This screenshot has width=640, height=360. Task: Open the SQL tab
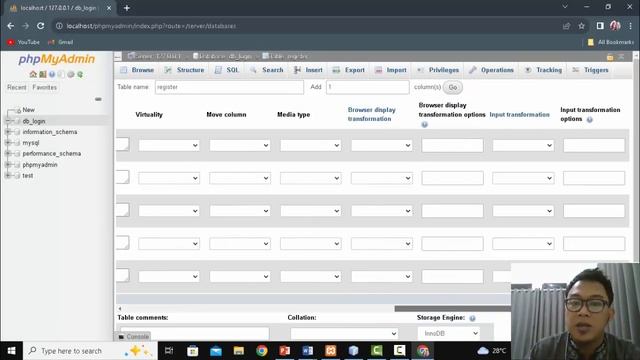click(227, 70)
